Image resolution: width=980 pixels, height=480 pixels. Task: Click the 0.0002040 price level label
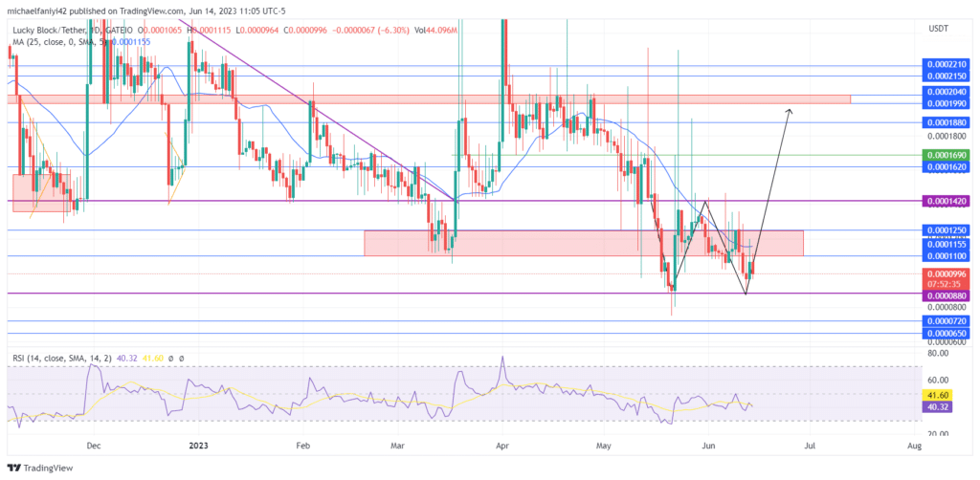pyautogui.click(x=947, y=92)
